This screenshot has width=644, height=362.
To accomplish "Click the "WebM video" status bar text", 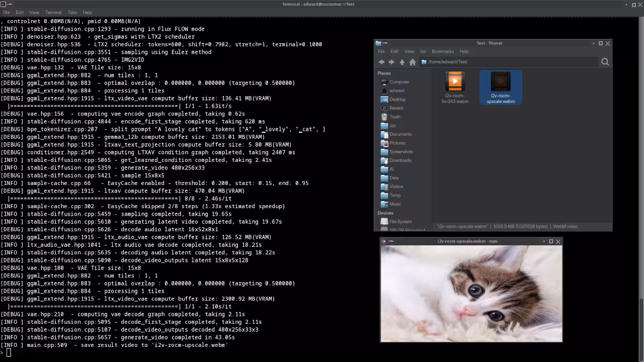I will (565, 226).
